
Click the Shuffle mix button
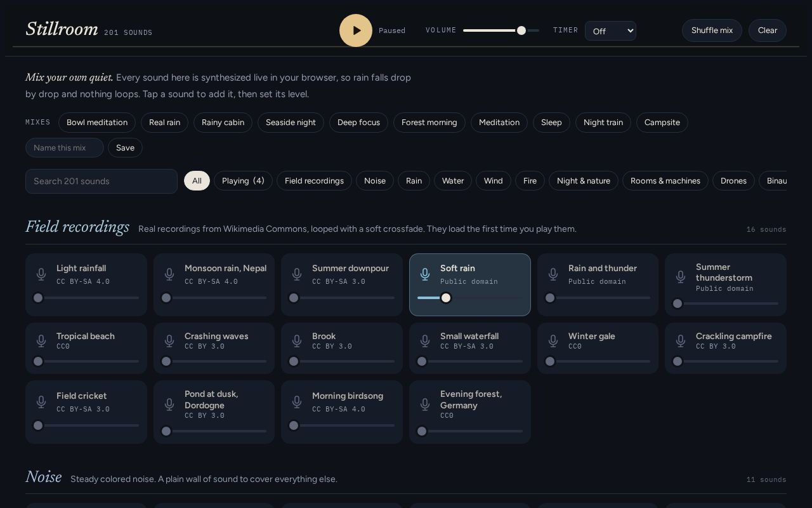tap(712, 30)
